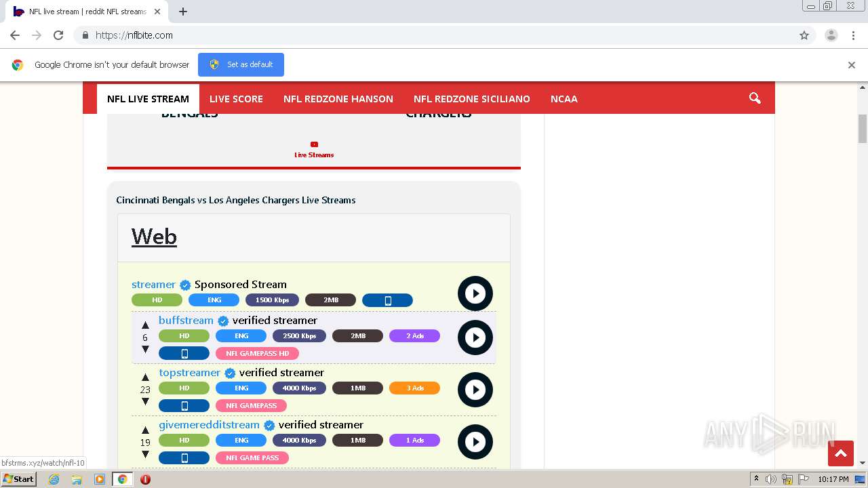Open the NFL LIVE STREAM tab
Screen dimensions: 868x488
(x=148, y=99)
